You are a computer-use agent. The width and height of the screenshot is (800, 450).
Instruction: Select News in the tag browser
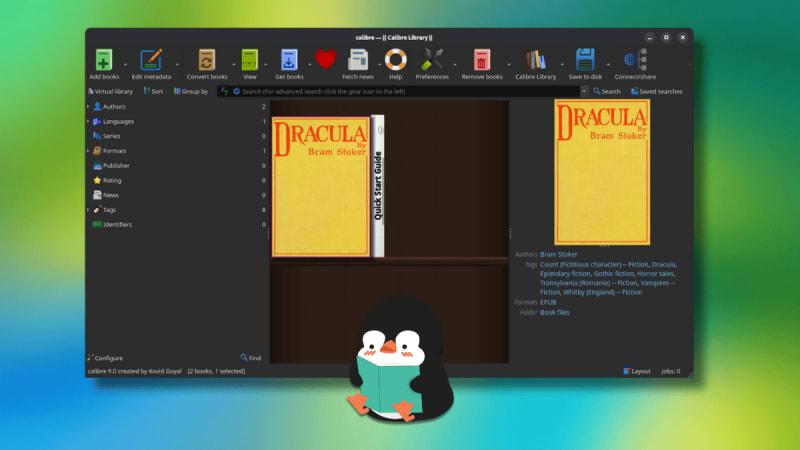click(110, 195)
